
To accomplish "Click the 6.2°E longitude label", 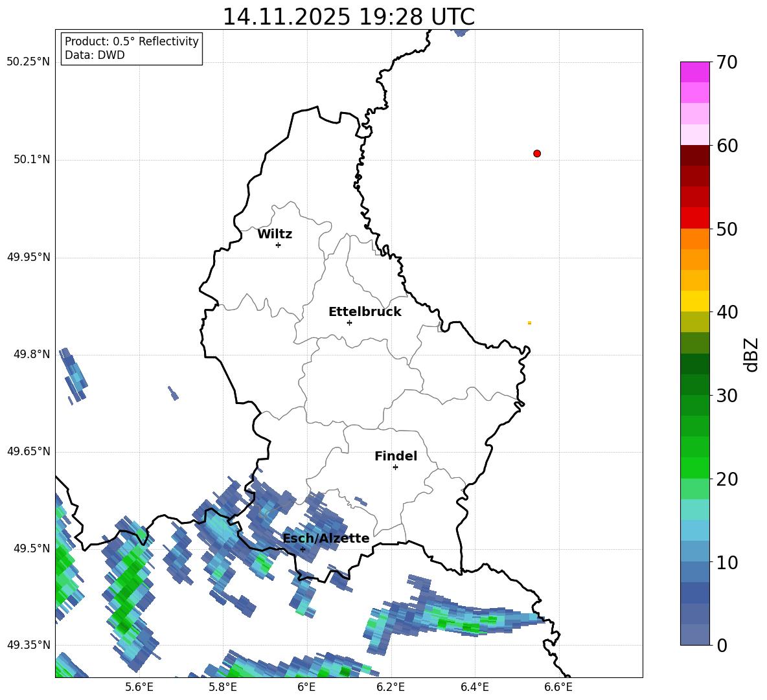I will coord(391,687).
